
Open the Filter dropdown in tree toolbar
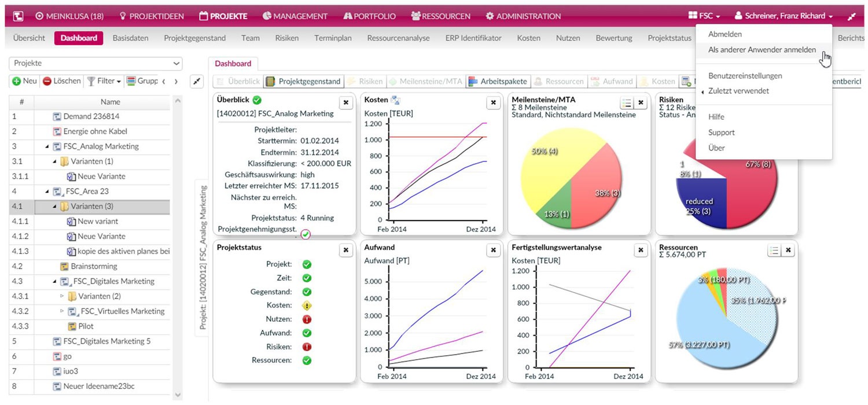[105, 82]
